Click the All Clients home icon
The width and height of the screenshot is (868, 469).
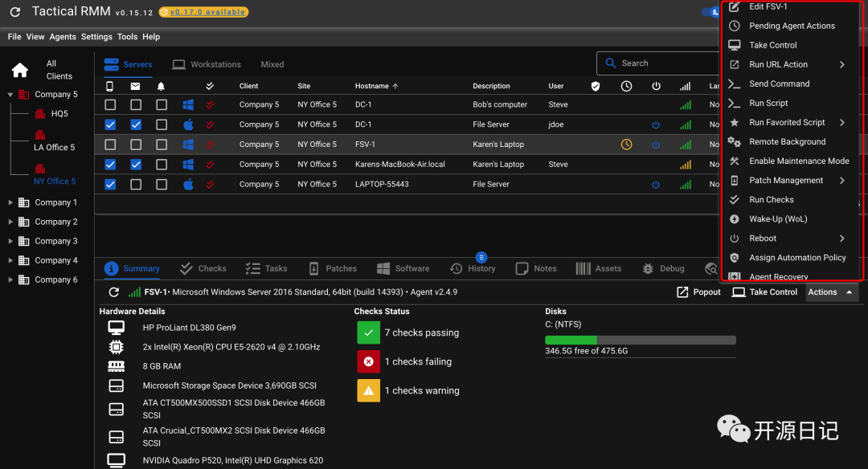tap(19, 70)
